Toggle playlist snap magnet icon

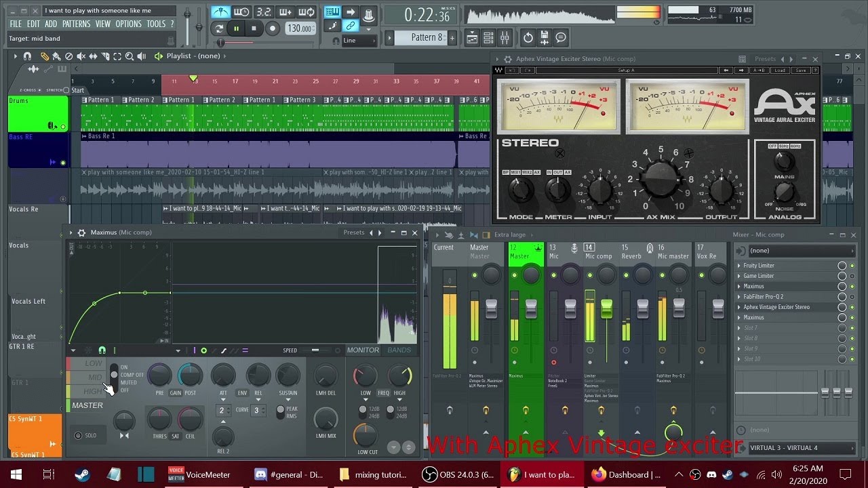(27, 56)
